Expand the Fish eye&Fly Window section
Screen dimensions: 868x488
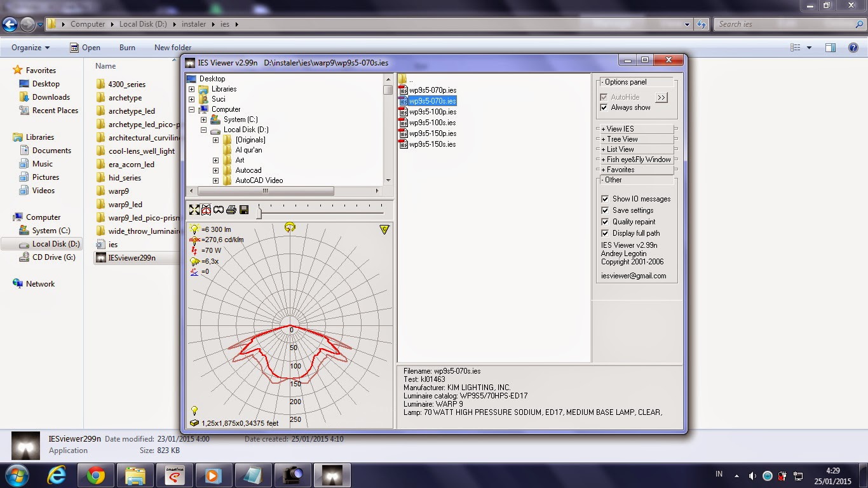(x=637, y=159)
